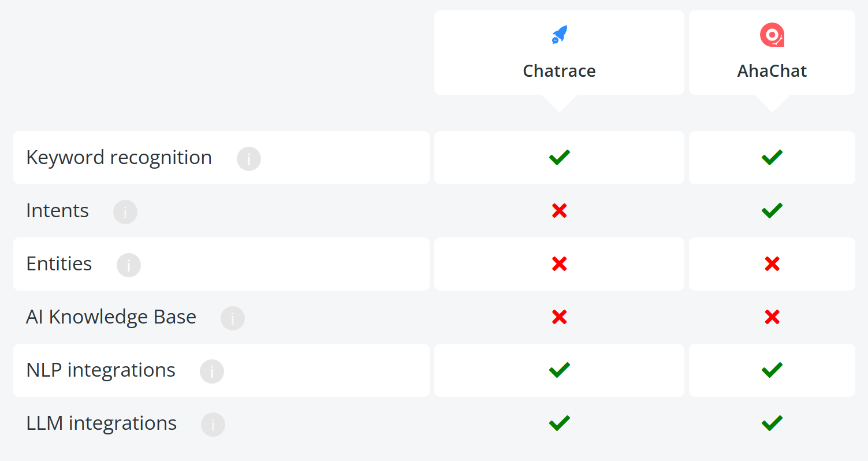Click the AhaChat red logo icon
Image resolution: width=868 pixels, height=461 pixels.
pos(772,35)
